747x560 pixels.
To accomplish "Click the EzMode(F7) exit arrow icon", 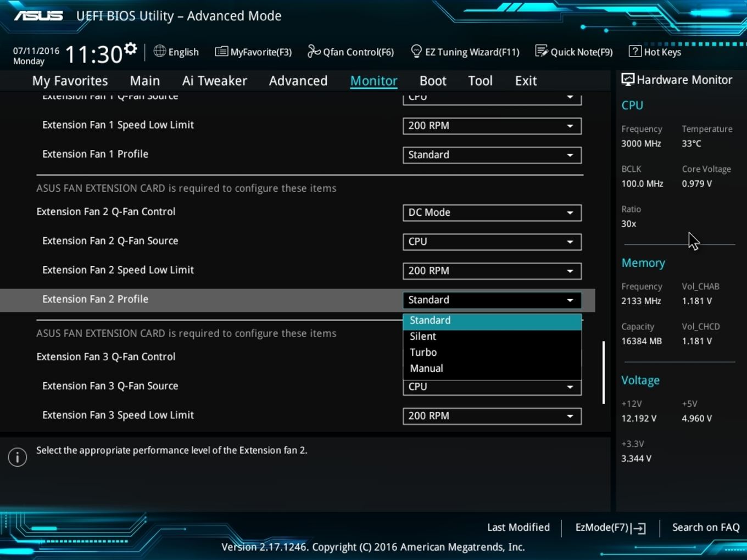I will (638, 528).
